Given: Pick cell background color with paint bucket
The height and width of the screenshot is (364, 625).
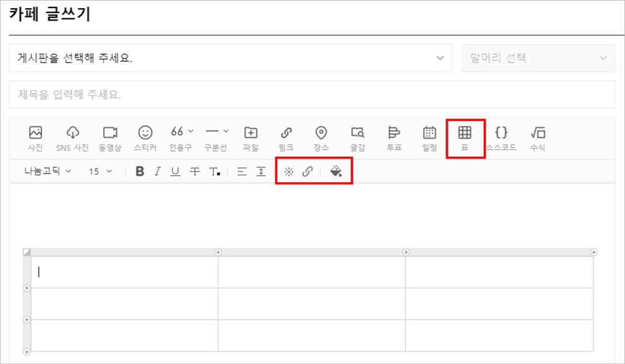Looking at the screenshot, I should (x=336, y=171).
